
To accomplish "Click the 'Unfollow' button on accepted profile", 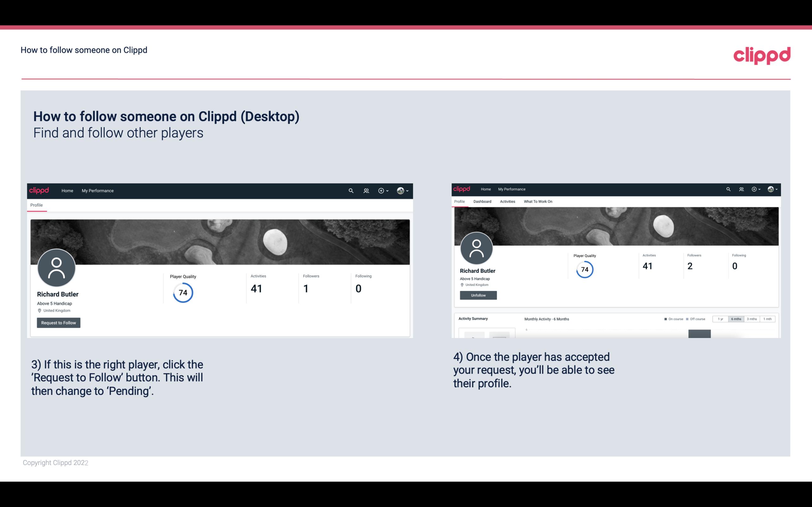I will pos(477,295).
